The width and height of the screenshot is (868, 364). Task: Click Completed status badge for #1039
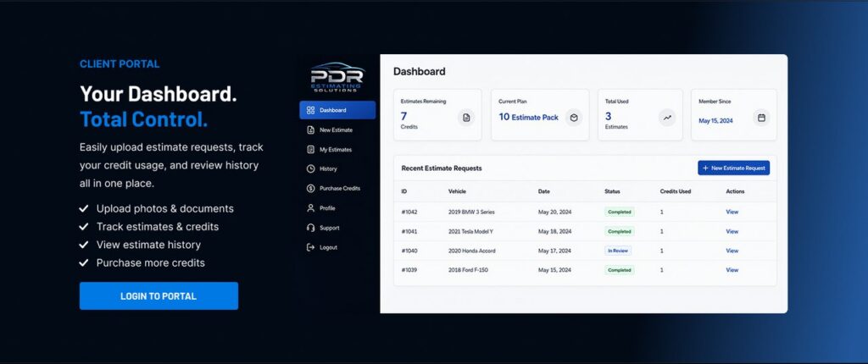point(619,270)
